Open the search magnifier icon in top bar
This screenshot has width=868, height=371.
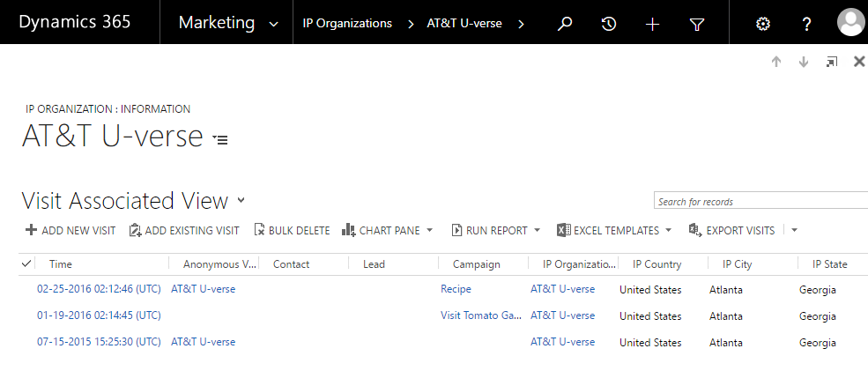pos(564,24)
